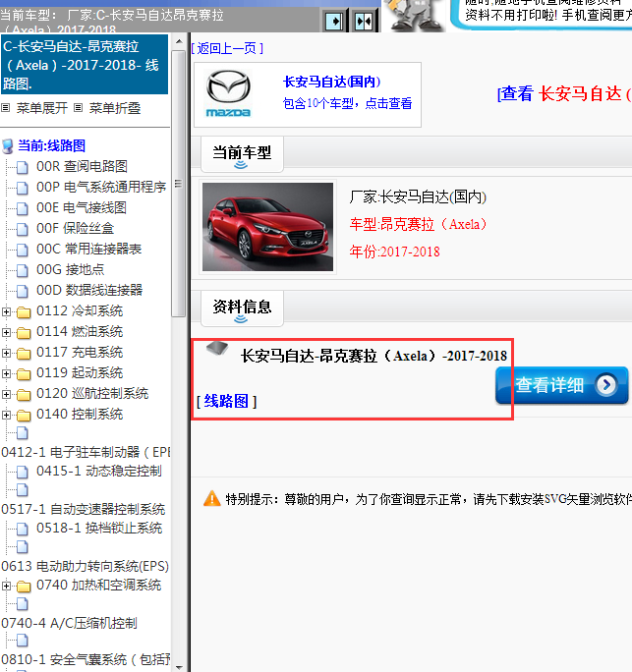Click folder icon of 0740 加热和空调系统
The height and width of the screenshot is (672, 632).
click(x=24, y=586)
